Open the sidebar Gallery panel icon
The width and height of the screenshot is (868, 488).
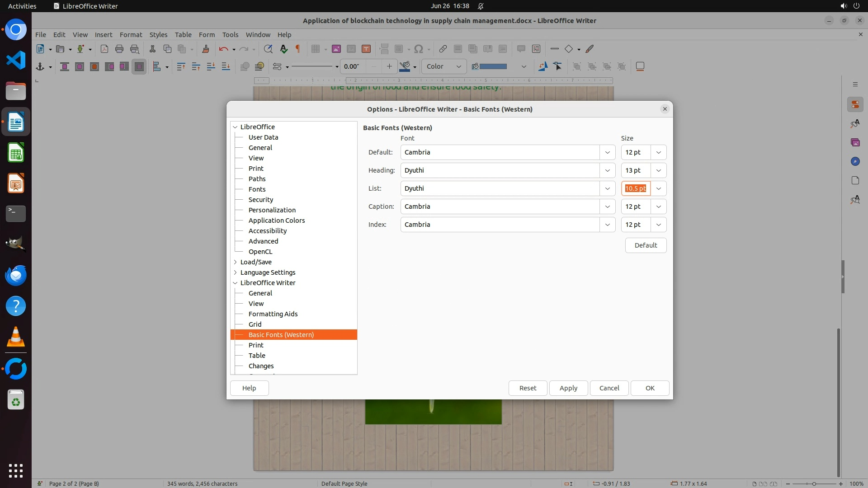[855, 143]
